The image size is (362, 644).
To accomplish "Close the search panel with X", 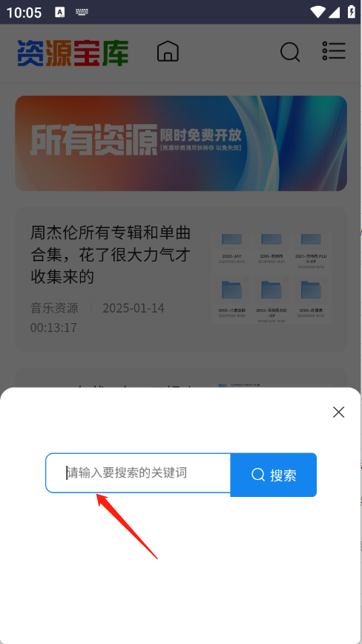I will 338,412.
